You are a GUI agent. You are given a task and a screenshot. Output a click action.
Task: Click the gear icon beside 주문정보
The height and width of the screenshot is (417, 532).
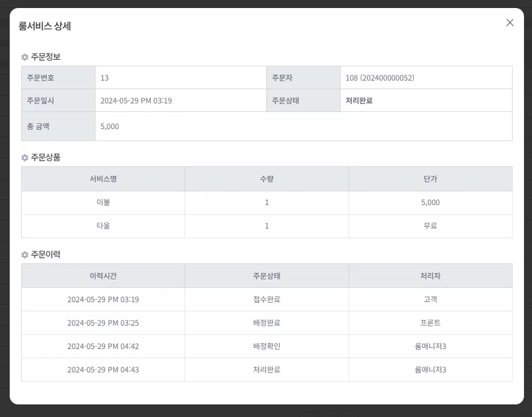[25, 57]
